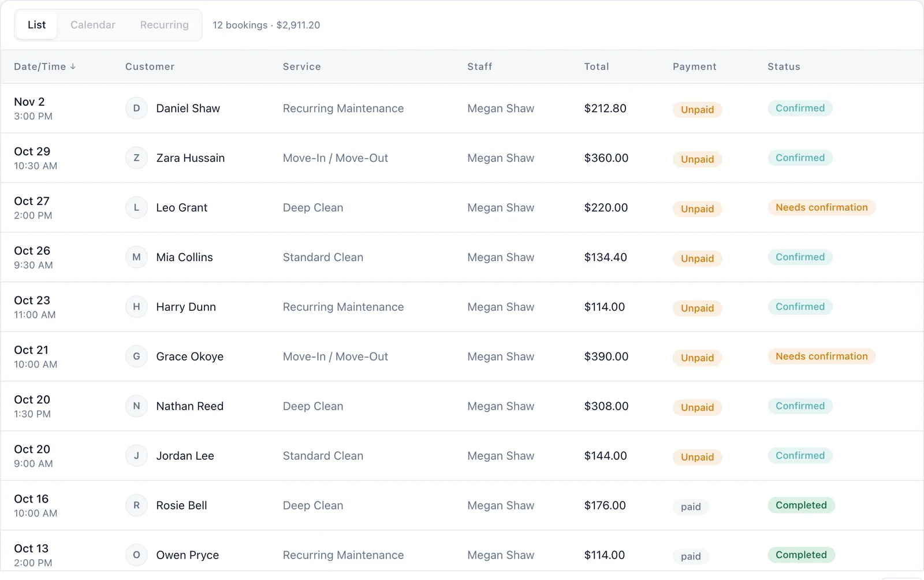Click the paid badge for Rosie Bell

[691, 507]
